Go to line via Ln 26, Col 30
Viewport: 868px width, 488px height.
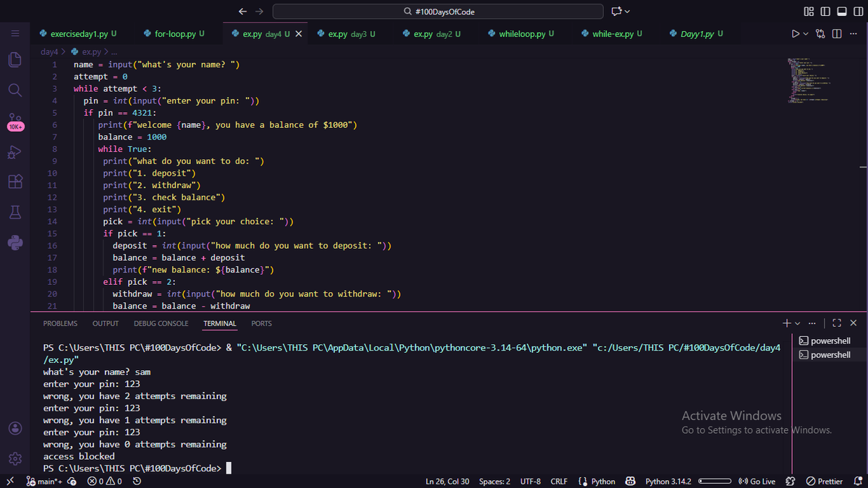point(448,481)
